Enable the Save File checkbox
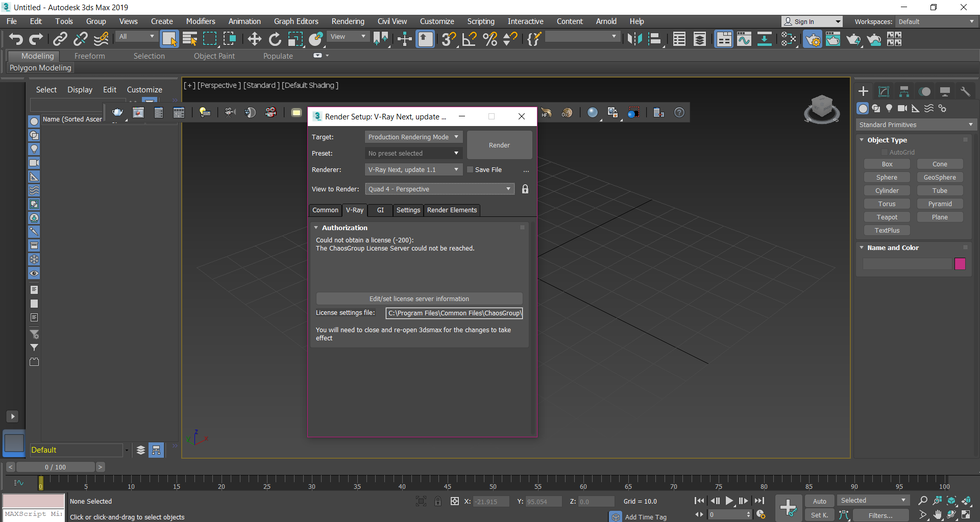This screenshot has height=522, width=980. (471, 170)
